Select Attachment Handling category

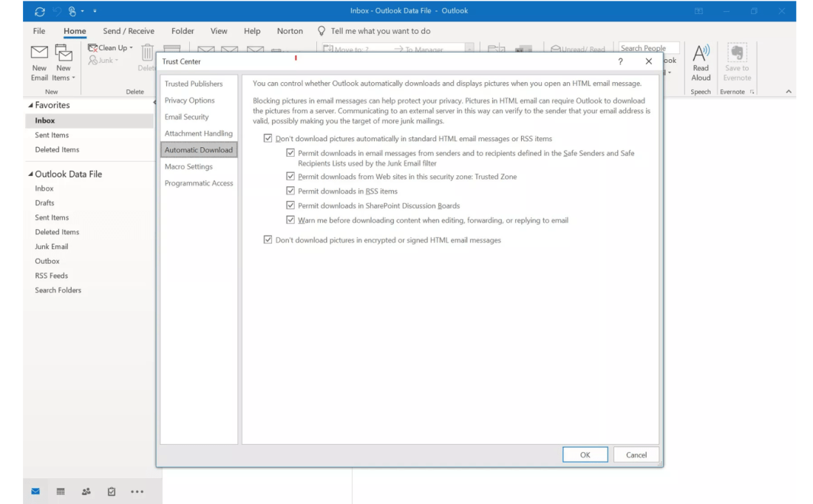(x=199, y=133)
